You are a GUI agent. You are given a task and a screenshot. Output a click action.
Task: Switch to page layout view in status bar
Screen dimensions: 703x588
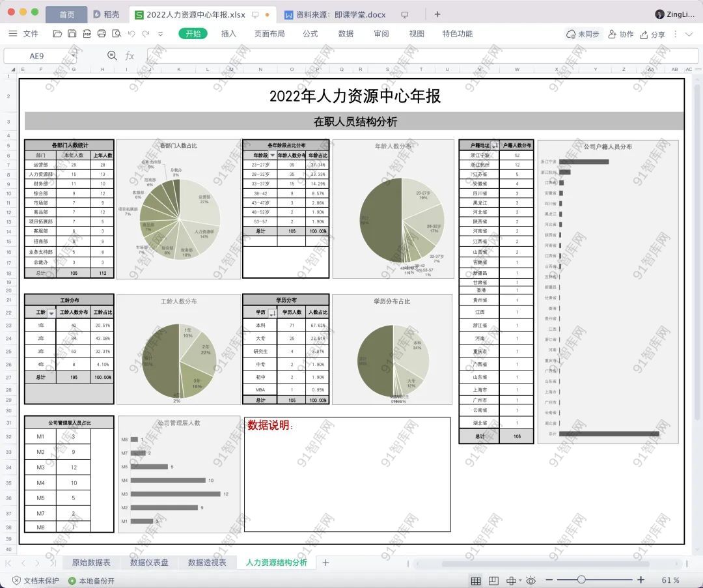[x=493, y=580]
